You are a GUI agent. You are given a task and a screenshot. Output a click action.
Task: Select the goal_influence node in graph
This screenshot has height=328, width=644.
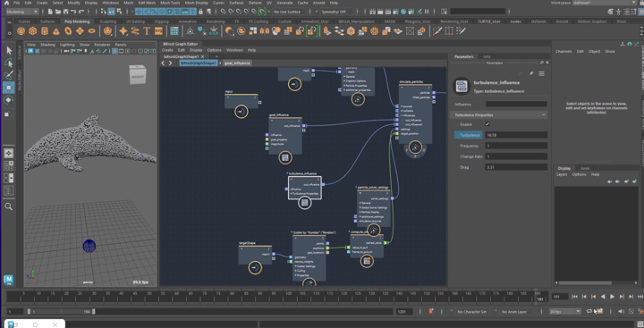click(x=285, y=136)
